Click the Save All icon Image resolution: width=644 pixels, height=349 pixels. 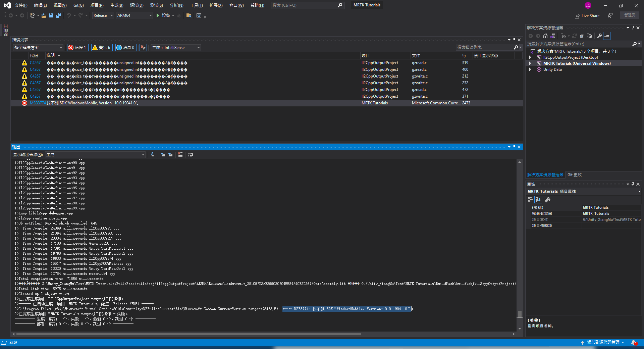coord(59,15)
